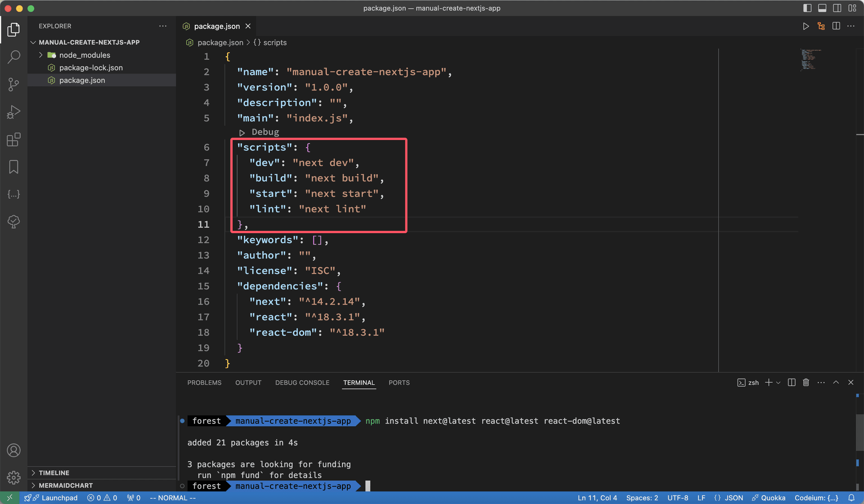
Task: Click Quokka status bar item
Action: coord(769,498)
